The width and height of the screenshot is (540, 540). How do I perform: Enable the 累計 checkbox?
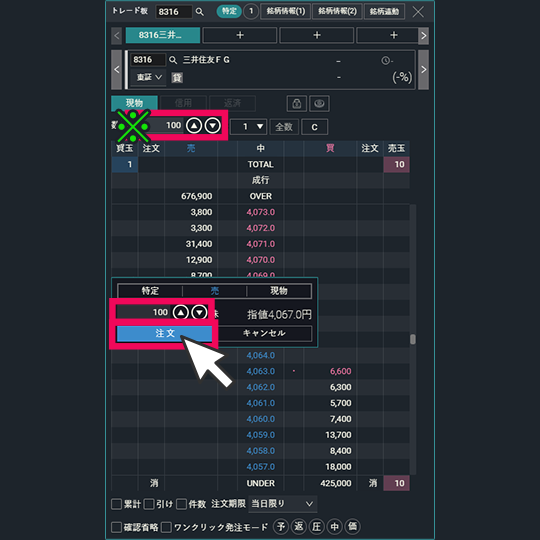[x=116, y=504]
